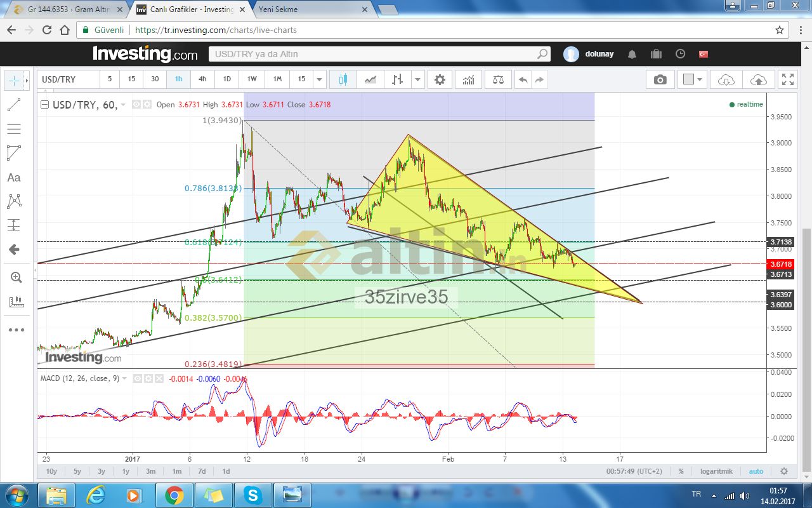This screenshot has width=812, height=508.
Task: Toggle auto scale option
Action: click(x=756, y=471)
